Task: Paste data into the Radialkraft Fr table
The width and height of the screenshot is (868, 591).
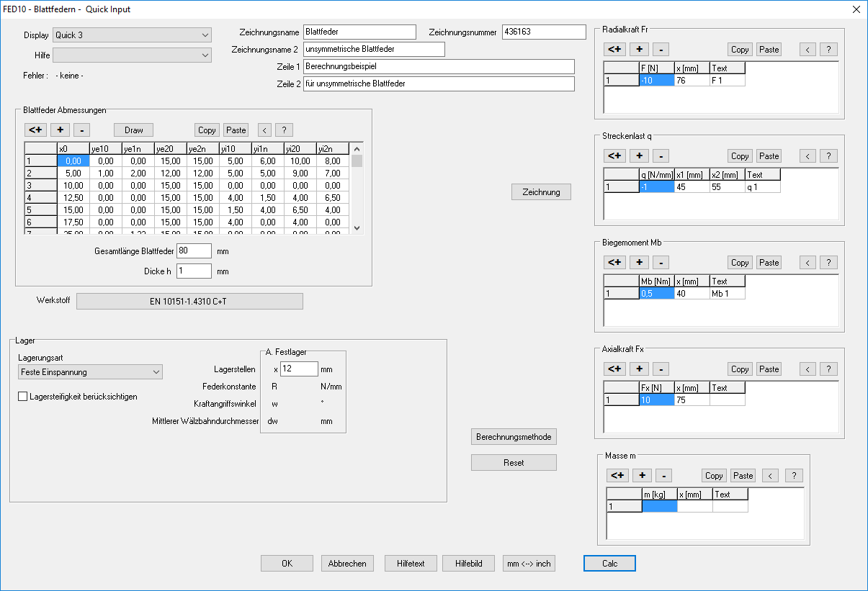Action: coord(769,50)
